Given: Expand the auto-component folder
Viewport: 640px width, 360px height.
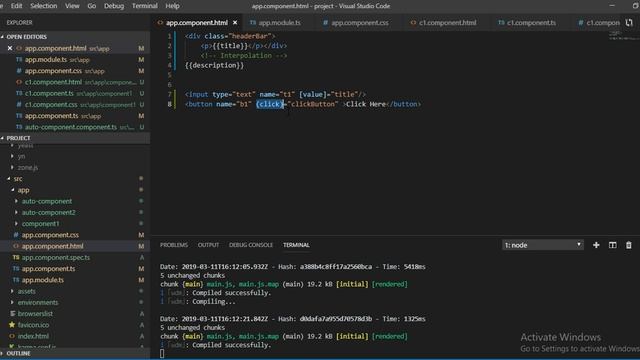Looking at the screenshot, I should [16, 201].
